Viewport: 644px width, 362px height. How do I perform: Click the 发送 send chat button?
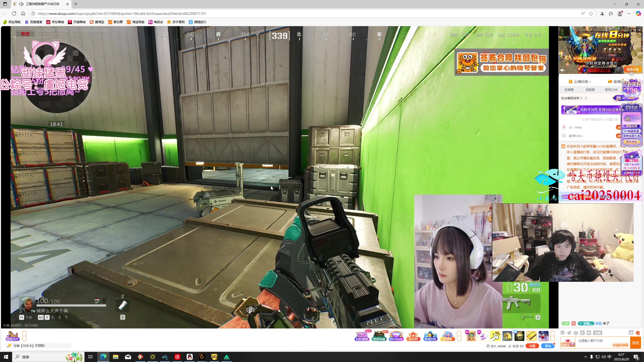[x=636, y=343]
